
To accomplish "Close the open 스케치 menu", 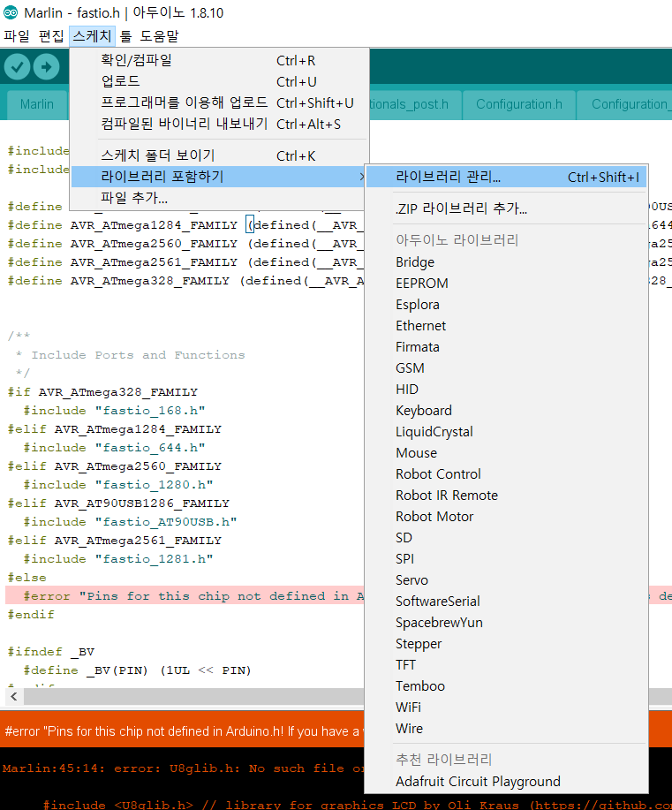I will pos(92,36).
